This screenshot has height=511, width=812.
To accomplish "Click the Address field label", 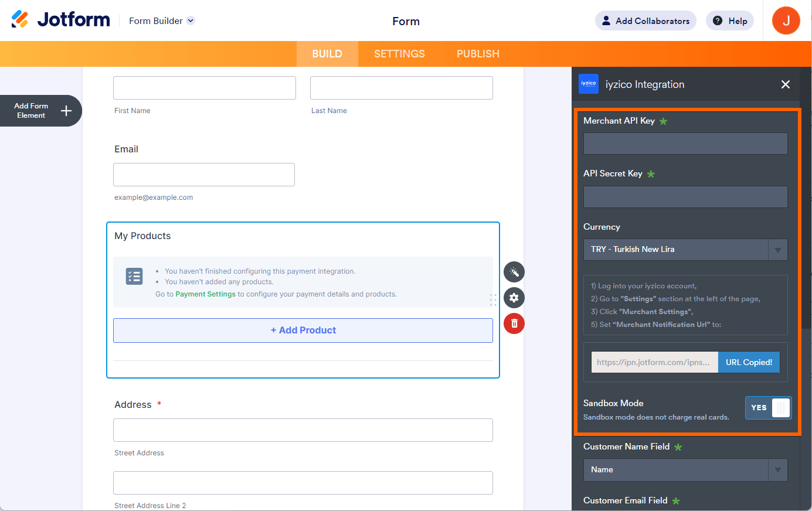I will point(133,405).
